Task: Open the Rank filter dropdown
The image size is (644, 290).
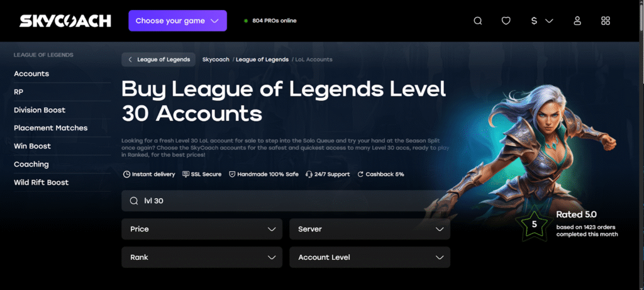Action: [x=202, y=257]
